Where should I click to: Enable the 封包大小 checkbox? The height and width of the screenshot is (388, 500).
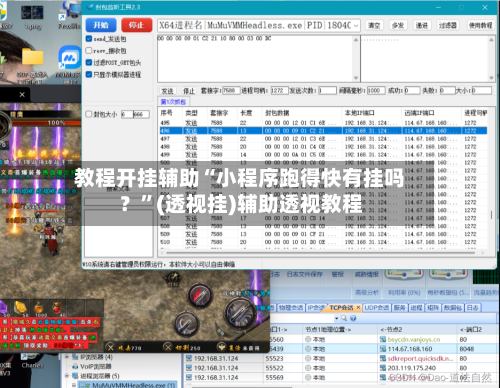click(89, 114)
